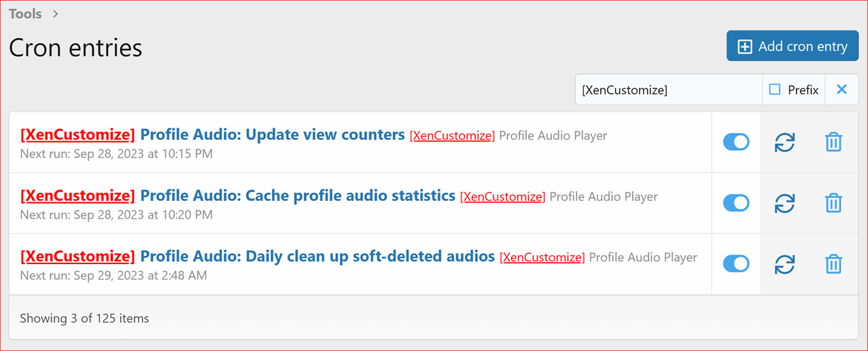Run the Cache profile audio statistics cron
This screenshot has height=351, width=868.
point(784,203)
